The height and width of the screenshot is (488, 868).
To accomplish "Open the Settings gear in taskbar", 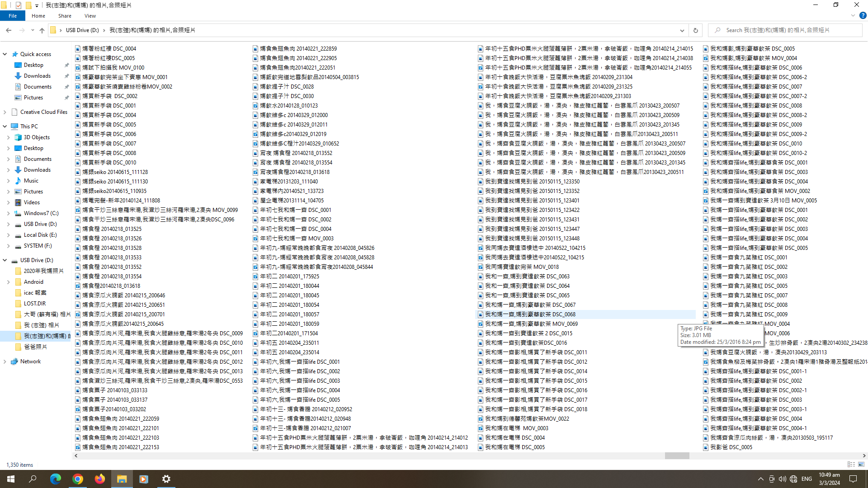I will click(x=166, y=479).
